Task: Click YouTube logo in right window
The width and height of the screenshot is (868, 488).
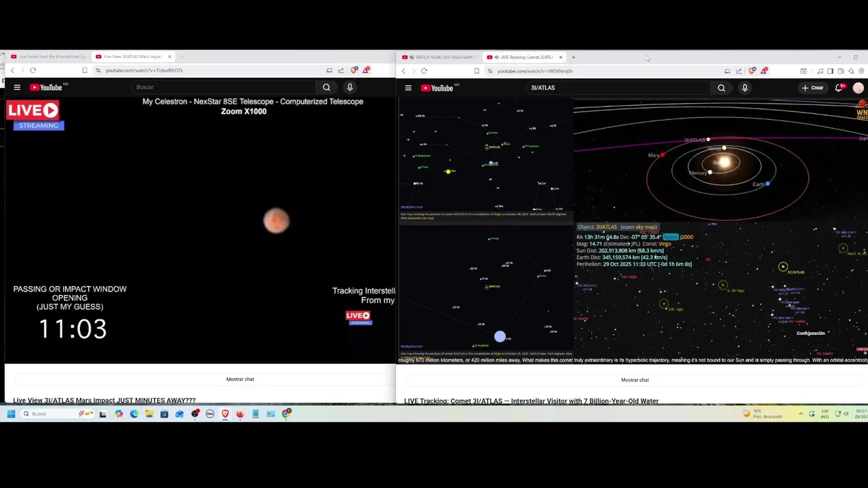Action: coord(437,87)
